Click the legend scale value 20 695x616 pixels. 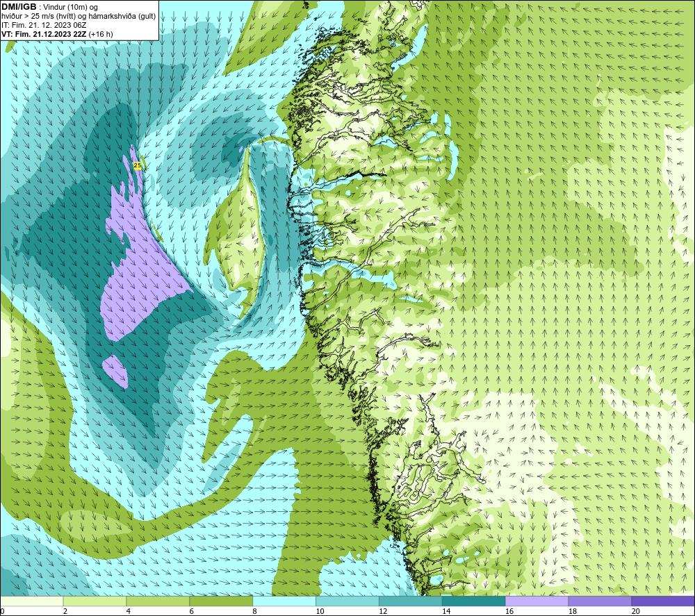point(636,611)
